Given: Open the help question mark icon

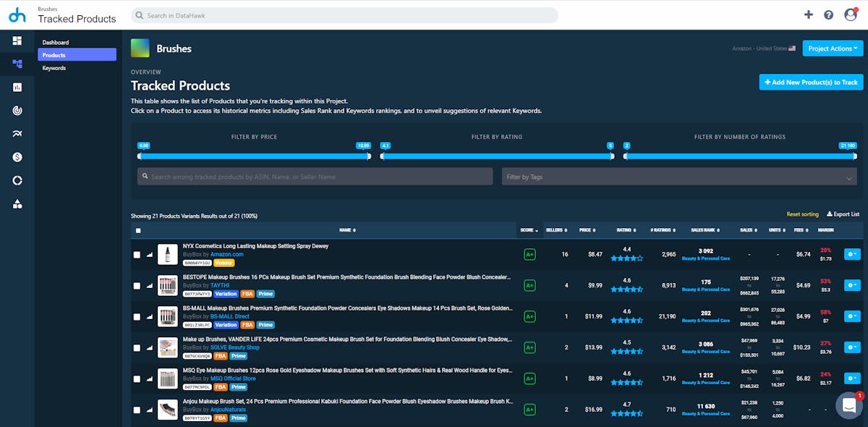Looking at the screenshot, I should point(829,14).
